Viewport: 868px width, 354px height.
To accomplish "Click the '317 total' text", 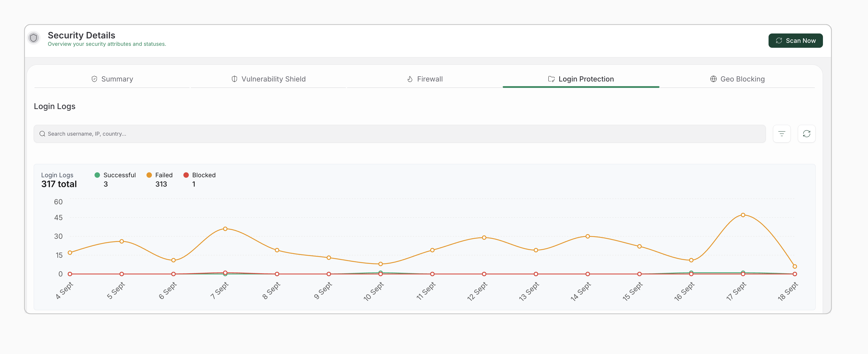I will coord(59,184).
